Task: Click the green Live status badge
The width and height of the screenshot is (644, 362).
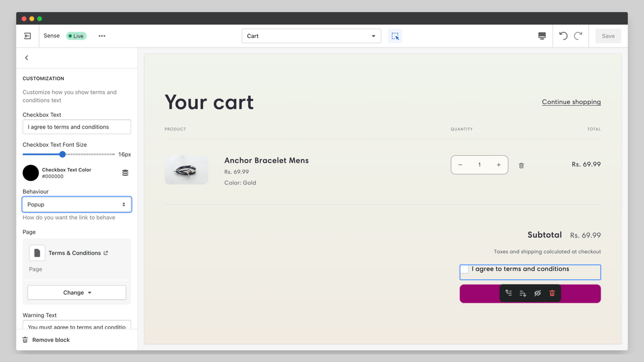Action: [x=76, y=36]
